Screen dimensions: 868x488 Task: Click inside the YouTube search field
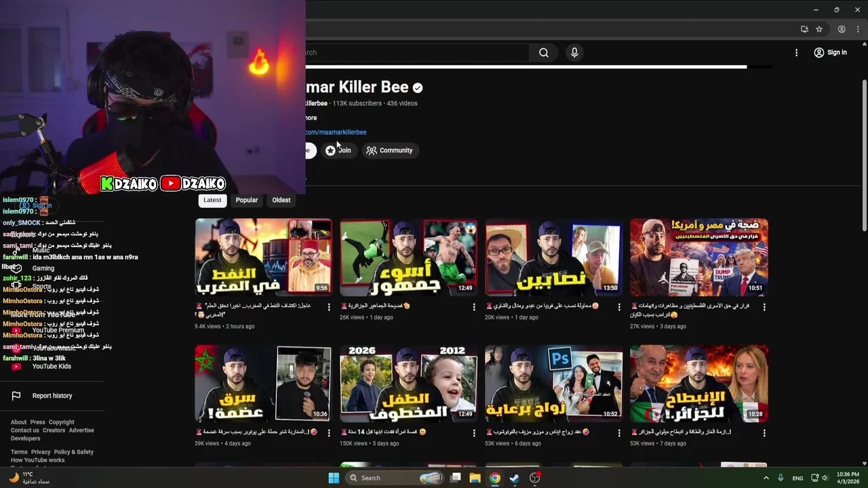[x=417, y=53]
